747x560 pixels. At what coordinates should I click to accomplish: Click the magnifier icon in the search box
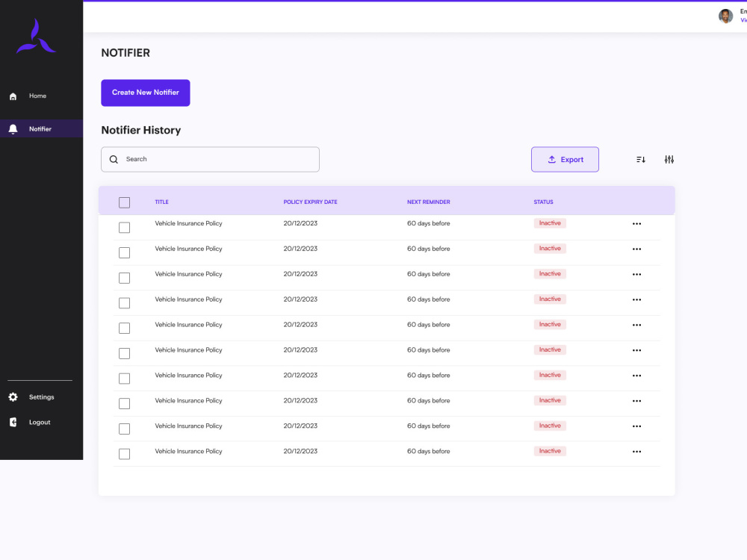tap(114, 160)
